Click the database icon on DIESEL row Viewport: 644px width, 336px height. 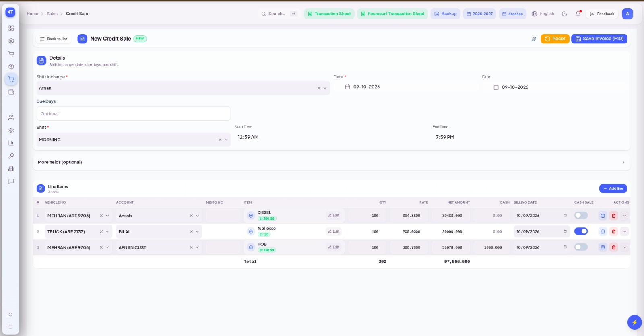(x=603, y=216)
